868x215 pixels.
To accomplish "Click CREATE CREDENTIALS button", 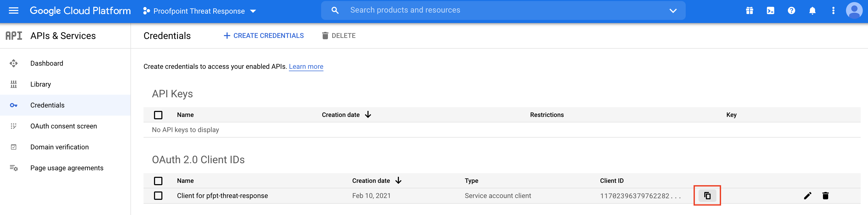I will [263, 36].
